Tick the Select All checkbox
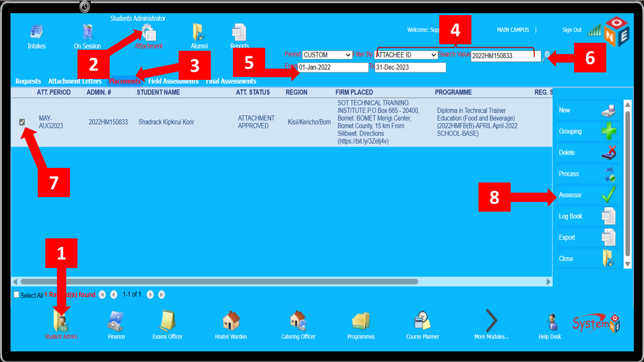 coord(17,295)
